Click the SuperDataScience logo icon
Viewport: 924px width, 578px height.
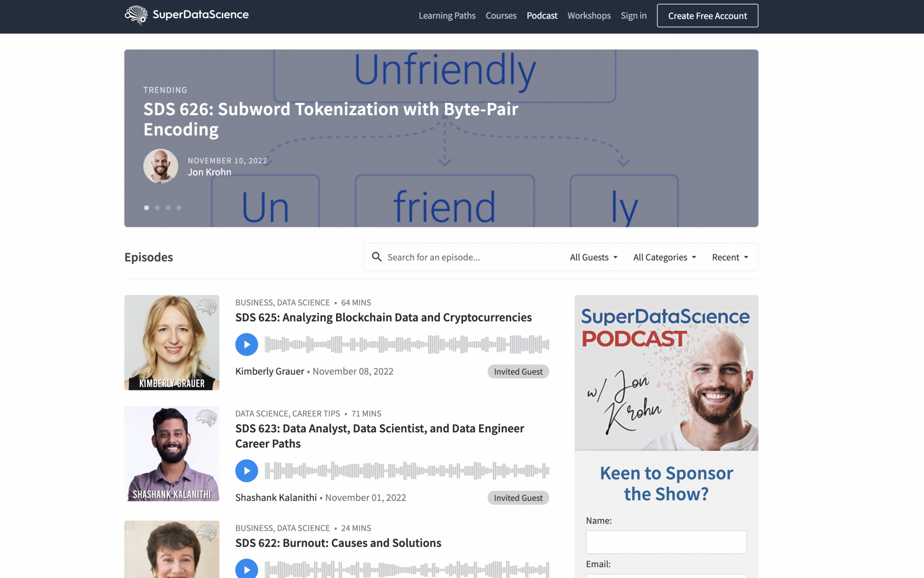pos(136,15)
